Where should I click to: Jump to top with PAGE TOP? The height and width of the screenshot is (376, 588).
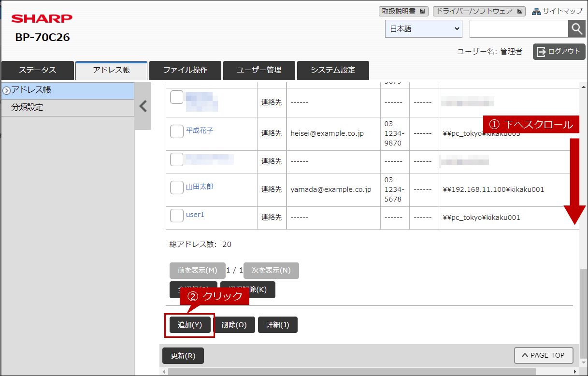pyautogui.click(x=543, y=355)
